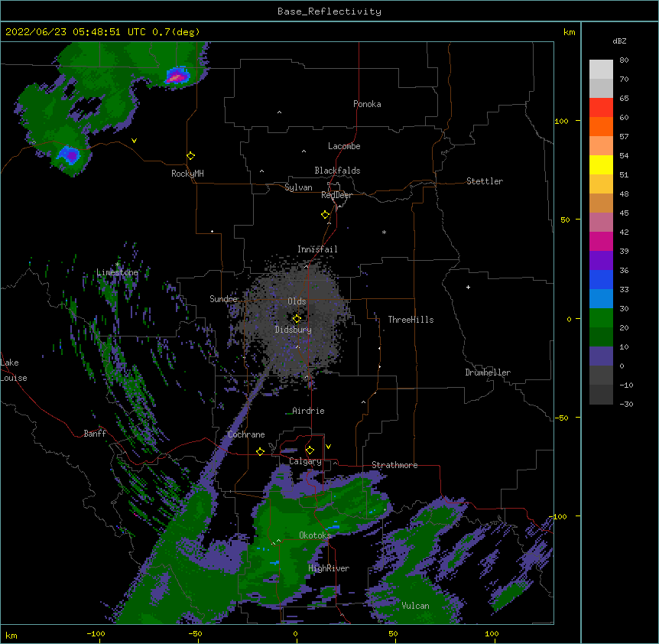This screenshot has height=644, width=659.
Task: Click the yellow marker south of RedDeer
Action: pyautogui.click(x=325, y=214)
